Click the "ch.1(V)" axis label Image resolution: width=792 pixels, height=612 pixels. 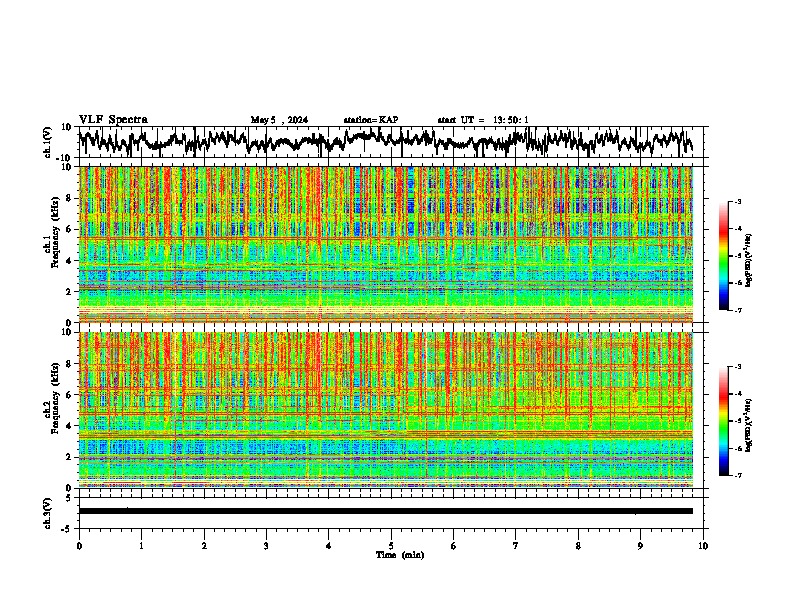[x=48, y=142]
